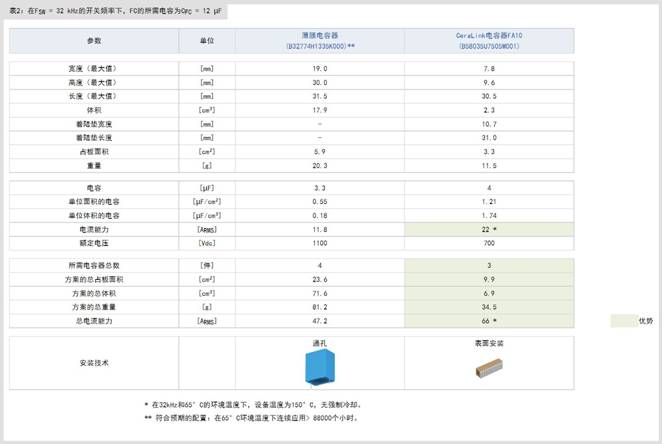Click the 所需电容器总数 row label
662x444 pixels.
point(94,265)
